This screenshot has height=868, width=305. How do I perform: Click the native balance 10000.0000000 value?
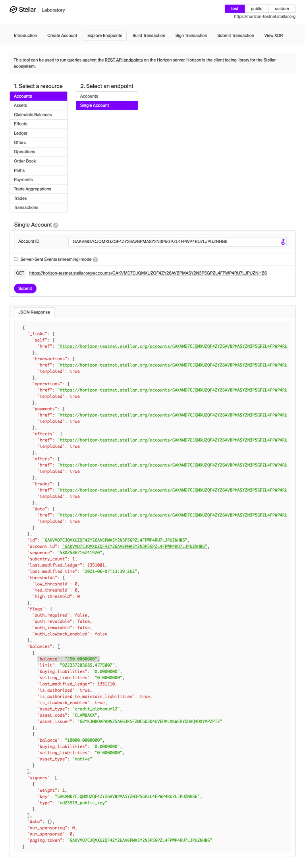[83, 740]
